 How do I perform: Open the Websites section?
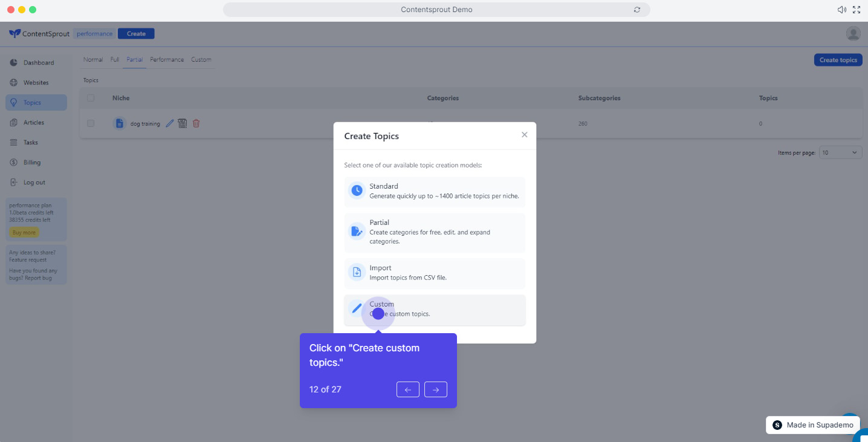(37, 82)
